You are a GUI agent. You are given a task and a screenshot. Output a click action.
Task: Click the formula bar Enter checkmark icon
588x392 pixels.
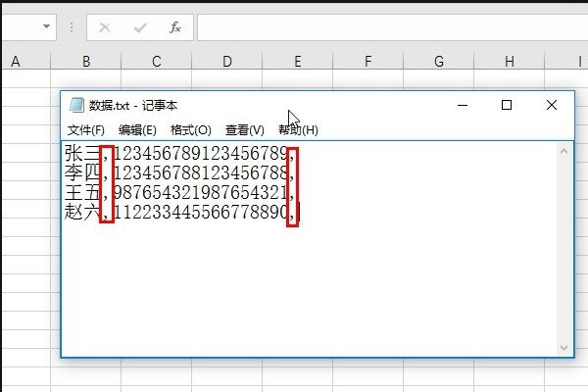[140, 27]
